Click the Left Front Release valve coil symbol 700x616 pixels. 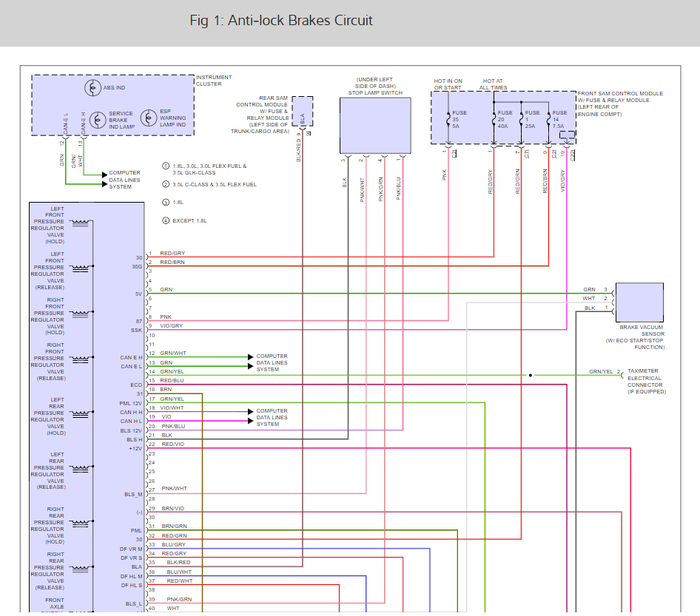[x=81, y=268]
